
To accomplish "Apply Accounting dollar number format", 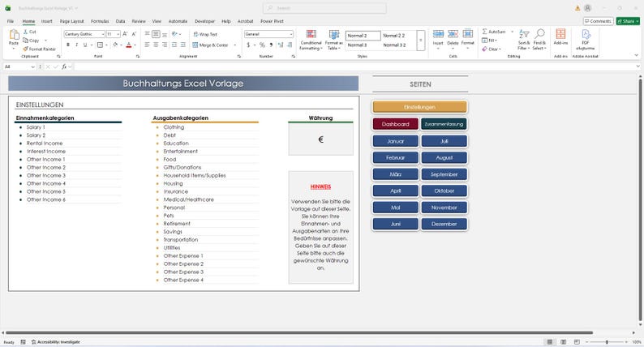I will pyautogui.click(x=248, y=45).
